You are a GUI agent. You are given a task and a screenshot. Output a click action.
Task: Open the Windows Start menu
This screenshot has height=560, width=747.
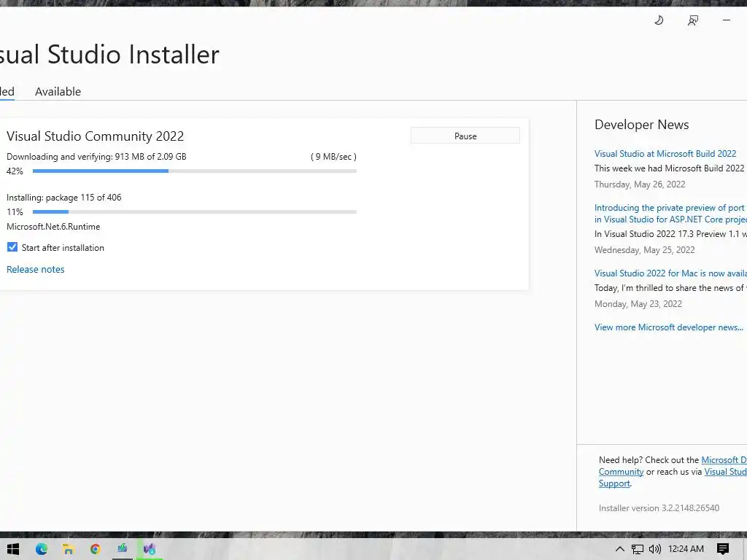click(13, 549)
